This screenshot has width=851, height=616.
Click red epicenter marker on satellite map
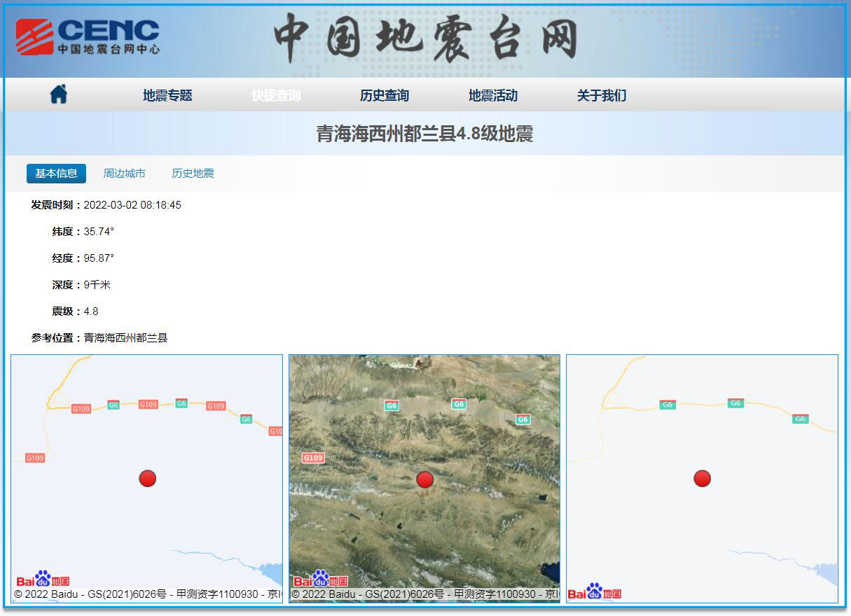[x=425, y=479]
